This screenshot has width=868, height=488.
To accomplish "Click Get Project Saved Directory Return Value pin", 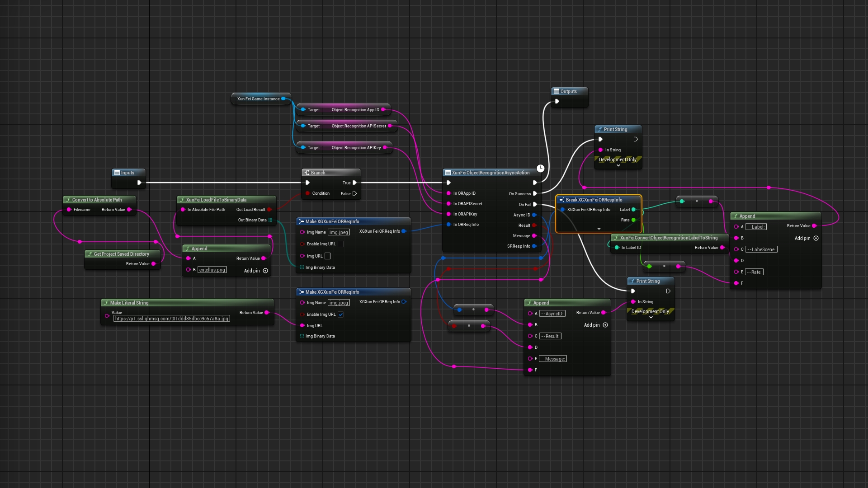I will tap(154, 264).
